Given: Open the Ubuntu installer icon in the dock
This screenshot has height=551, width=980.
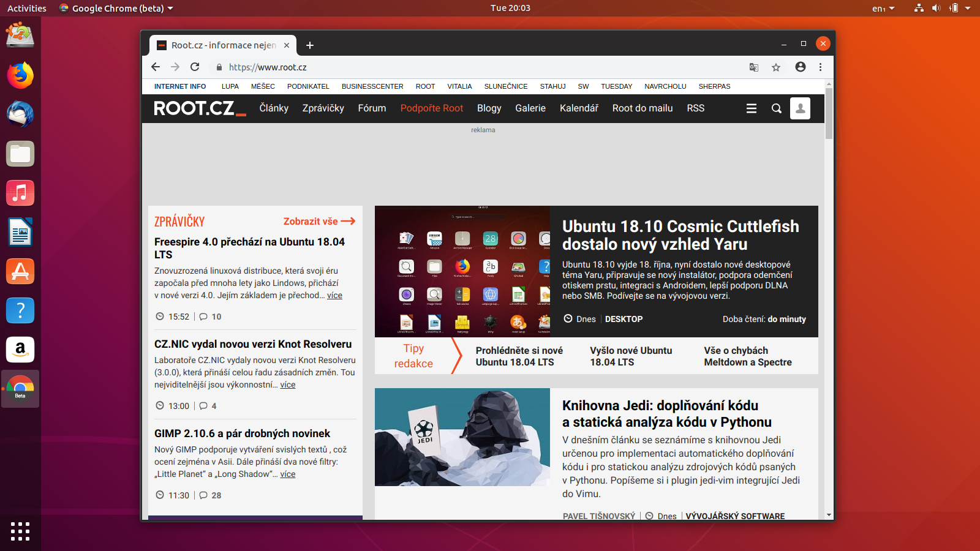Looking at the screenshot, I should pyautogui.click(x=20, y=36).
